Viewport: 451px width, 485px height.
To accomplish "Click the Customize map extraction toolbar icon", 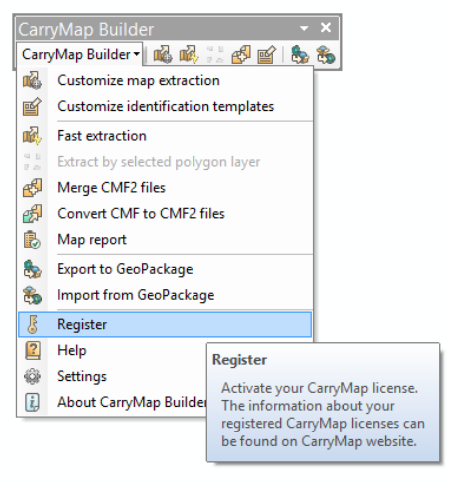I will [163, 54].
